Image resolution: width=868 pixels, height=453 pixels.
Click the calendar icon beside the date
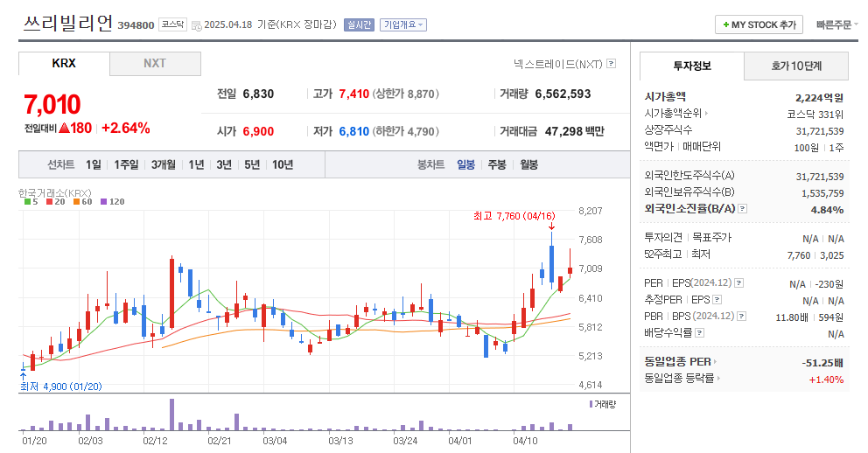196,25
